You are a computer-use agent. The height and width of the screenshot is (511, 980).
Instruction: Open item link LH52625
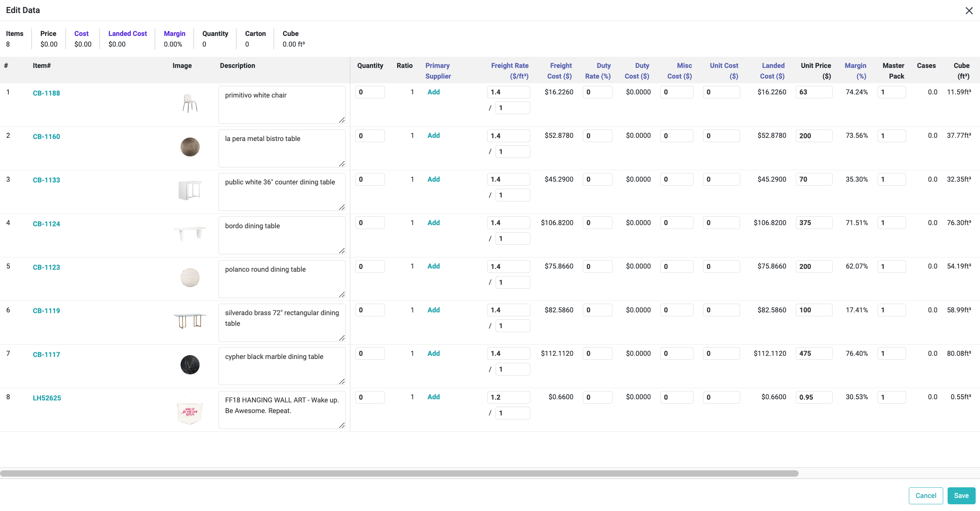point(47,398)
